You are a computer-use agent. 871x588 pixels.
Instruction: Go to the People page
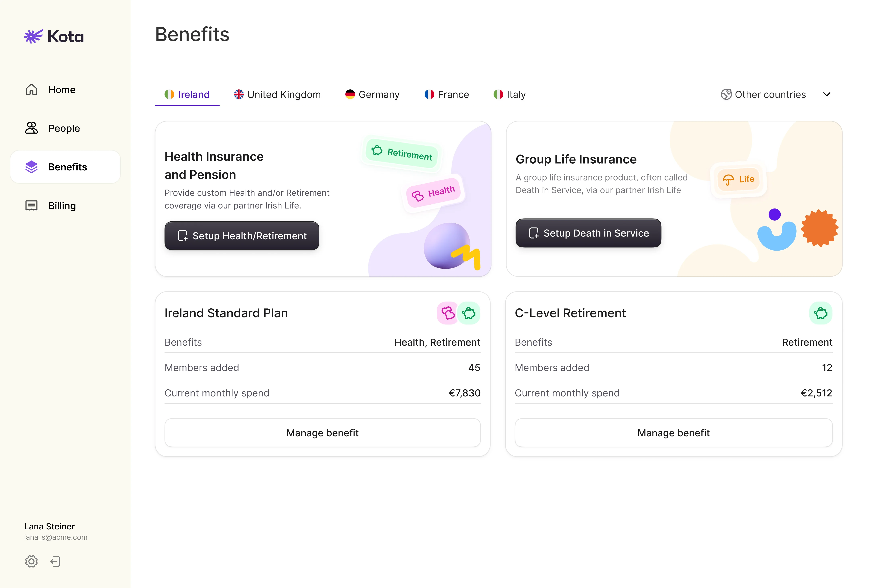point(64,129)
